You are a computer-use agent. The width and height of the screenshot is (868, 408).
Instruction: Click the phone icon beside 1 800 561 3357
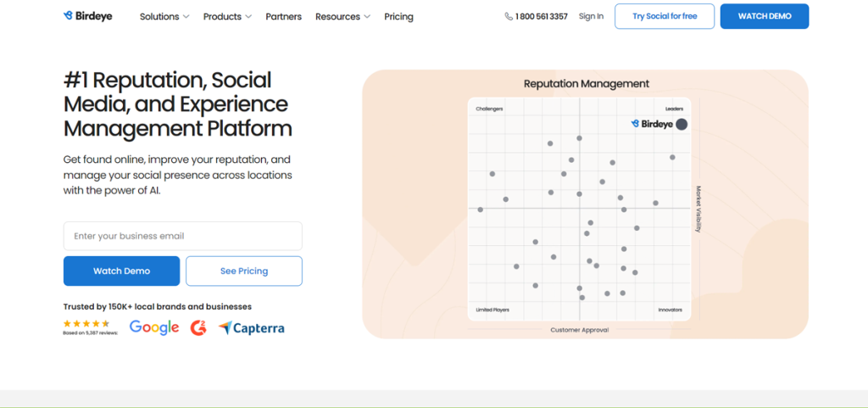[x=509, y=16]
